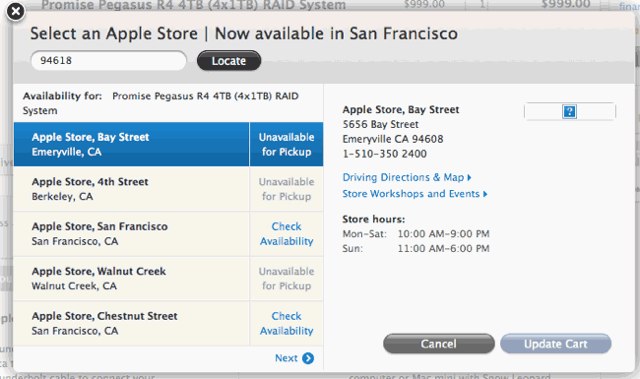The image size is (640, 379).
Task: Check Availability for Chestnut Street store
Action: pyautogui.click(x=287, y=324)
